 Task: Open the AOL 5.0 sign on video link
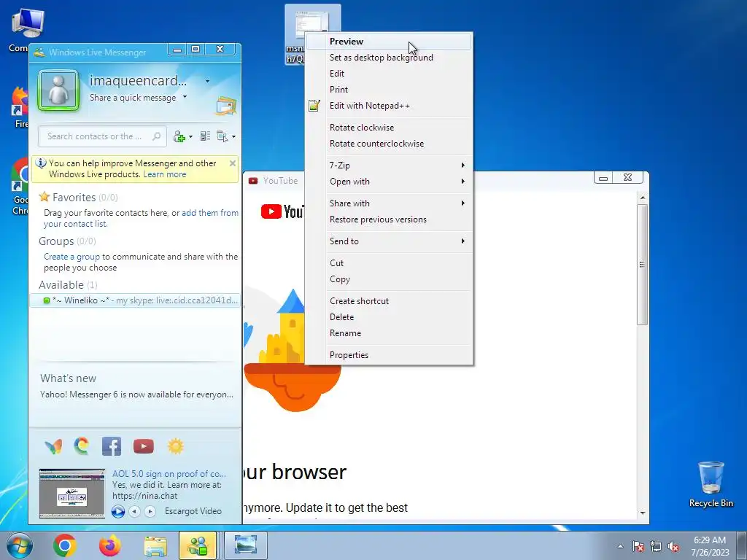coord(169,474)
